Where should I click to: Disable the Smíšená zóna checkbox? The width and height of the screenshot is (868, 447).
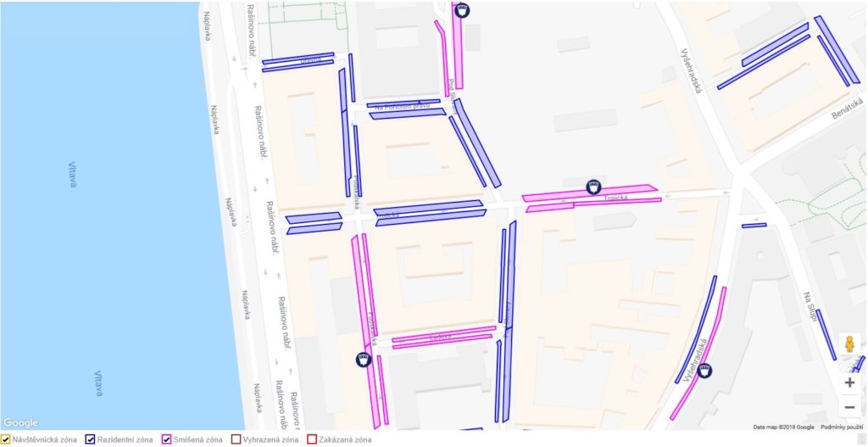(x=166, y=440)
